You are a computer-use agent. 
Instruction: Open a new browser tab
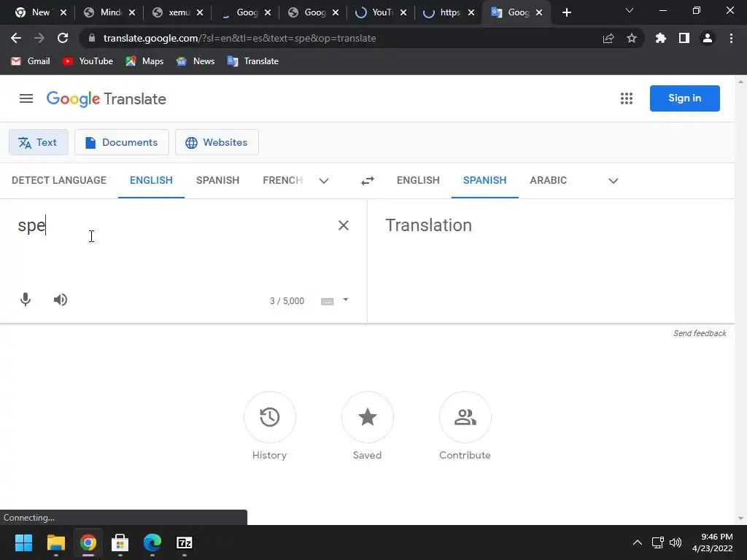pyautogui.click(x=566, y=13)
